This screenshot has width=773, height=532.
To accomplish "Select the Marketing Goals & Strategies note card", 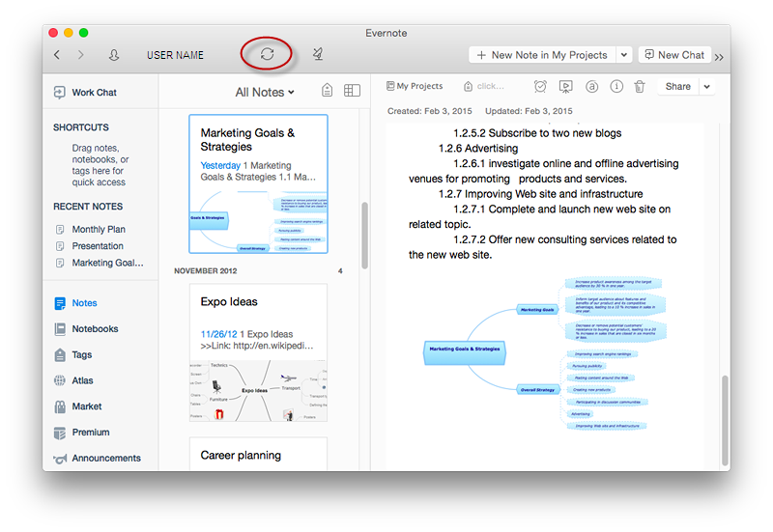I will [x=258, y=183].
